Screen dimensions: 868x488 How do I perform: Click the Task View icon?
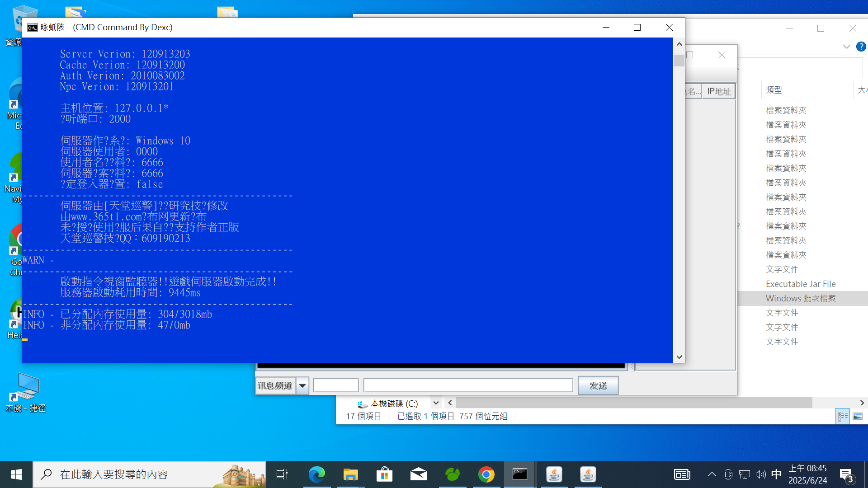(x=282, y=474)
